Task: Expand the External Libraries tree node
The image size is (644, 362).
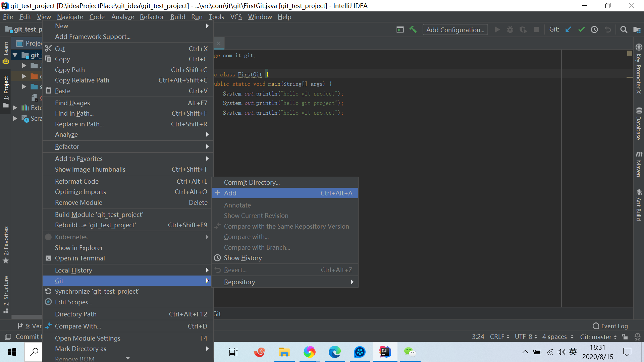Action: tap(15, 108)
